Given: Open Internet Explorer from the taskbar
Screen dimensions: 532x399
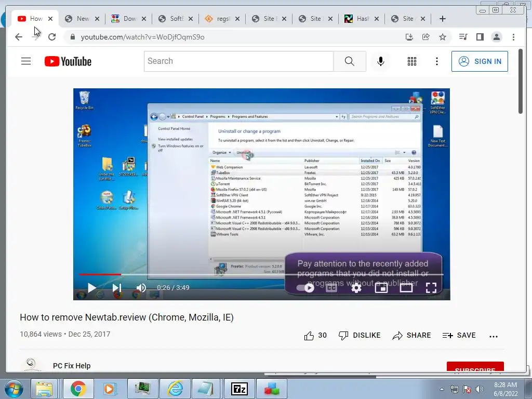Looking at the screenshot, I should [x=175, y=389].
